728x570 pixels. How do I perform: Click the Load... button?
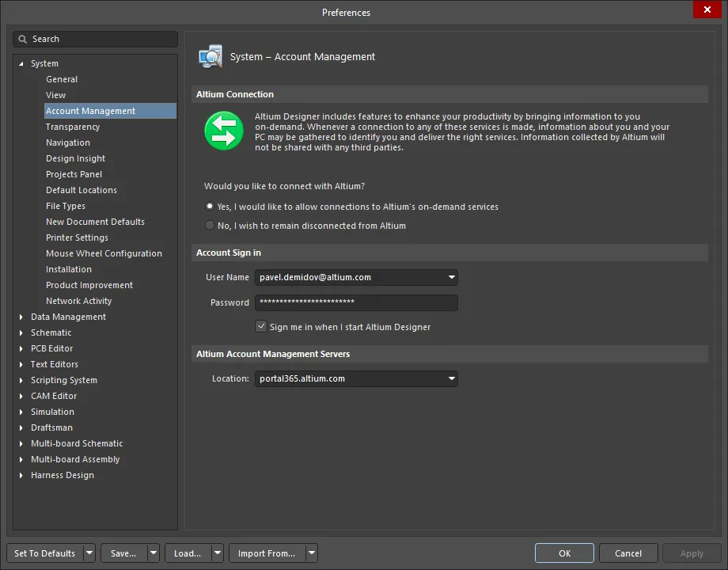click(x=188, y=553)
